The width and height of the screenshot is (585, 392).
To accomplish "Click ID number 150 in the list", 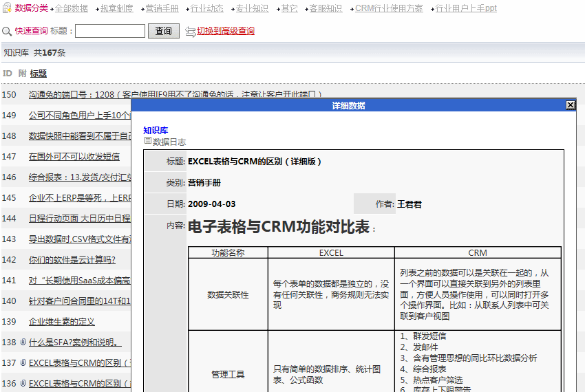I will click(9, 95).
